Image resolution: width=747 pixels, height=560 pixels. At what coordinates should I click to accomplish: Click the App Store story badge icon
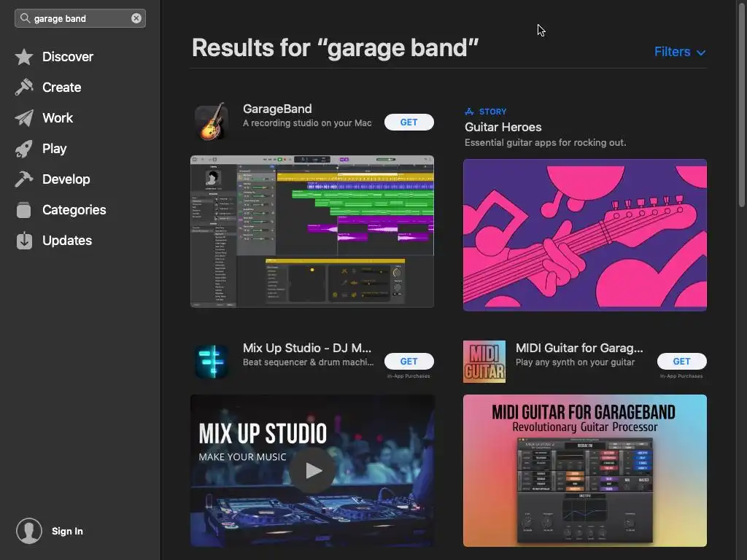pyautogui.click(x=469, y=112)
